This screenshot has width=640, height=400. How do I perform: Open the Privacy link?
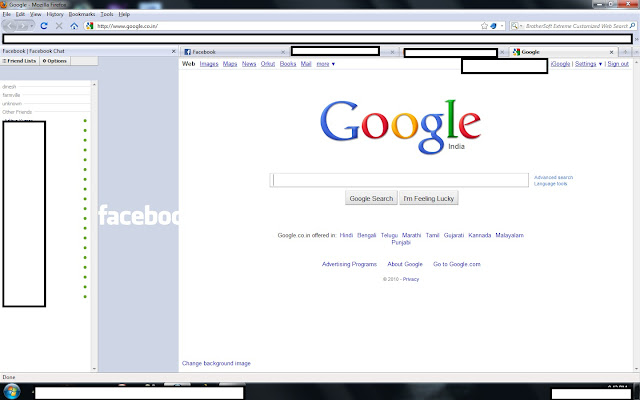[x=411, y=279]
